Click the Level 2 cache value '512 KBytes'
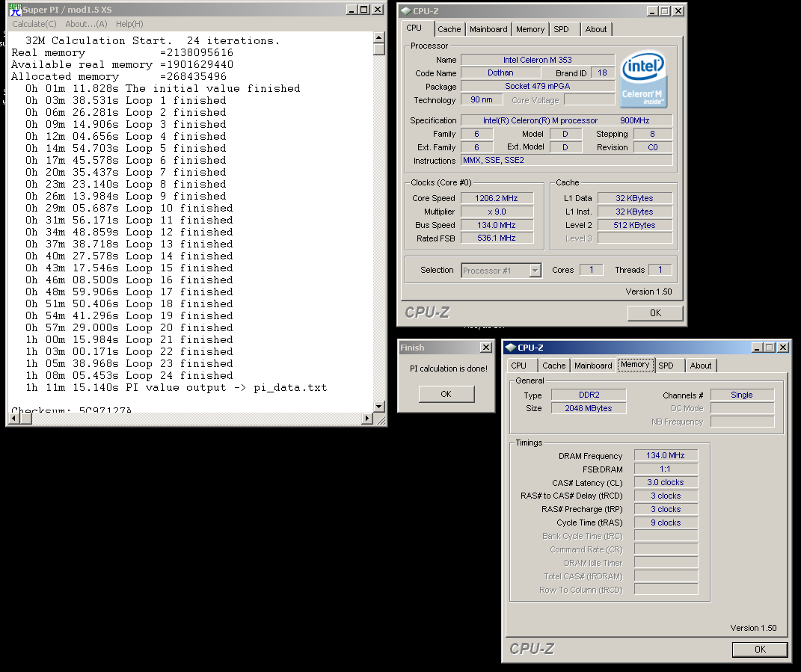 pyautogui.click(x=634, y=225)
